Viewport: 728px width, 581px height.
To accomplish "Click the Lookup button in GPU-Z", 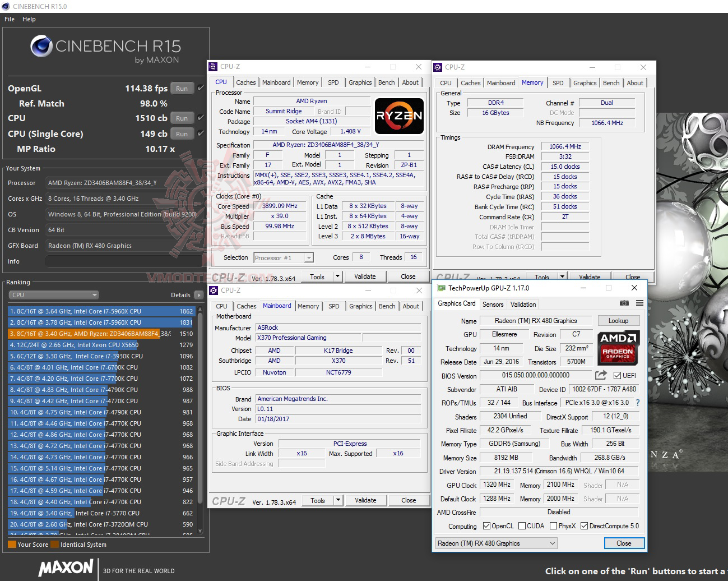I will [x=618, y=320].
